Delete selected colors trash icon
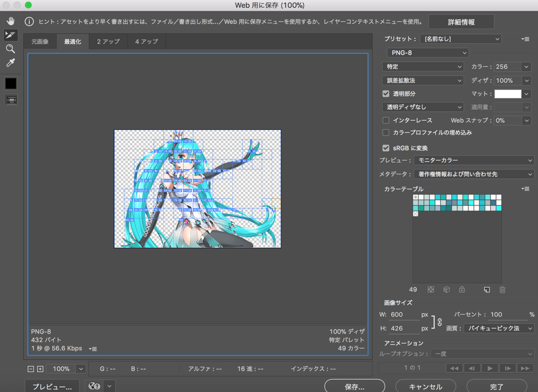538x392 pixels. (503, 290)
